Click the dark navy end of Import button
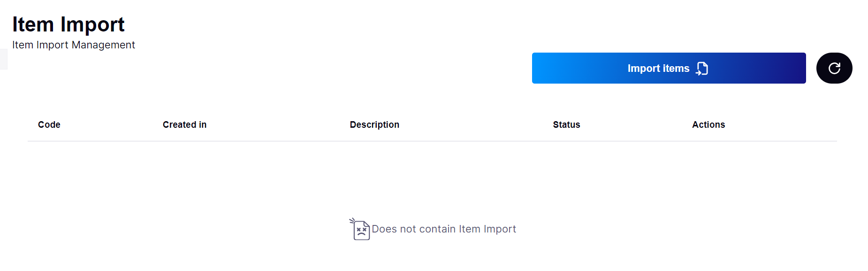Viewport: 868px width, 271px height. [x=788, y=68]
